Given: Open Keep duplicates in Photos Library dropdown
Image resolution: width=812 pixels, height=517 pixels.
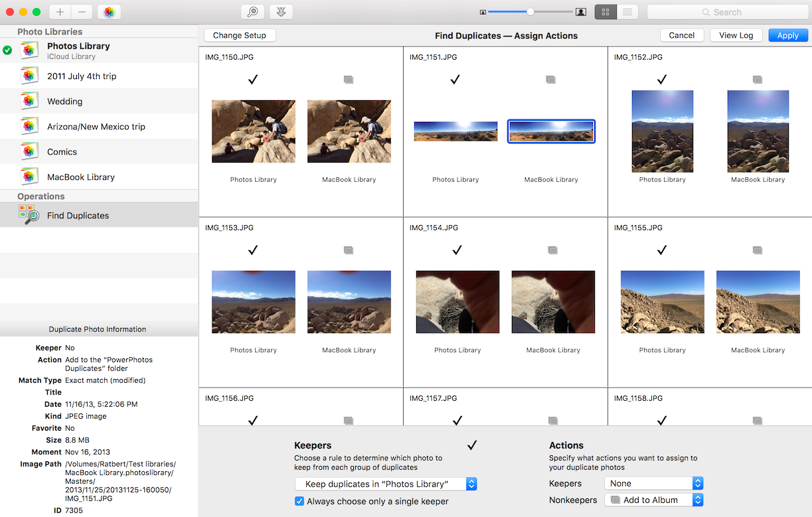Looking at the screenshot, I should (x=386, y=484).
